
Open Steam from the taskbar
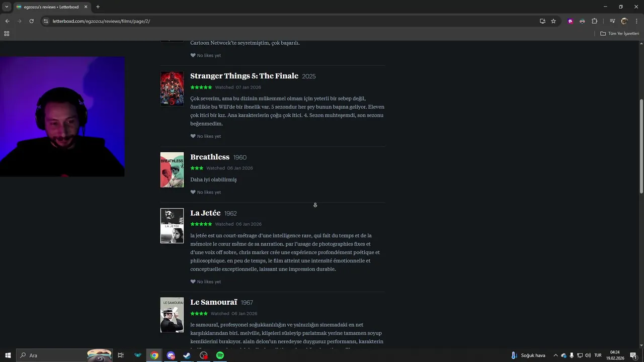(x=187, y=355)
